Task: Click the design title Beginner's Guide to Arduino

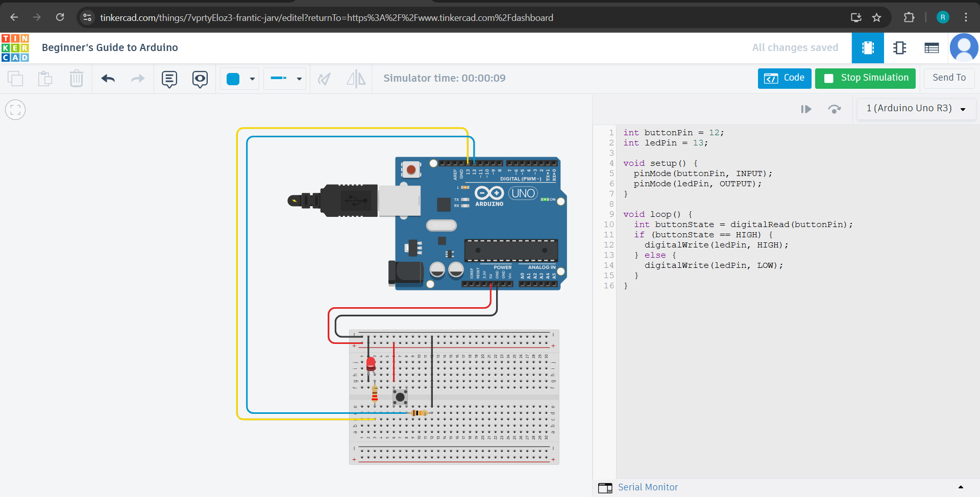Action: tap(110, 47)
